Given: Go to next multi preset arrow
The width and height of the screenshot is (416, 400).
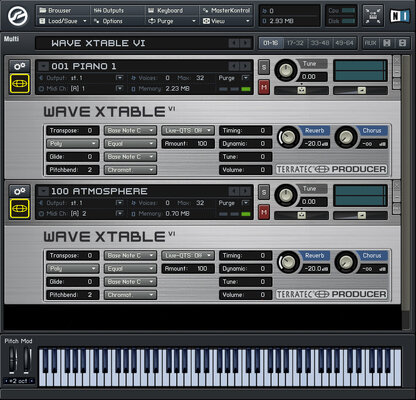Looking at the screenshot, I should click(x=246, y=43).
